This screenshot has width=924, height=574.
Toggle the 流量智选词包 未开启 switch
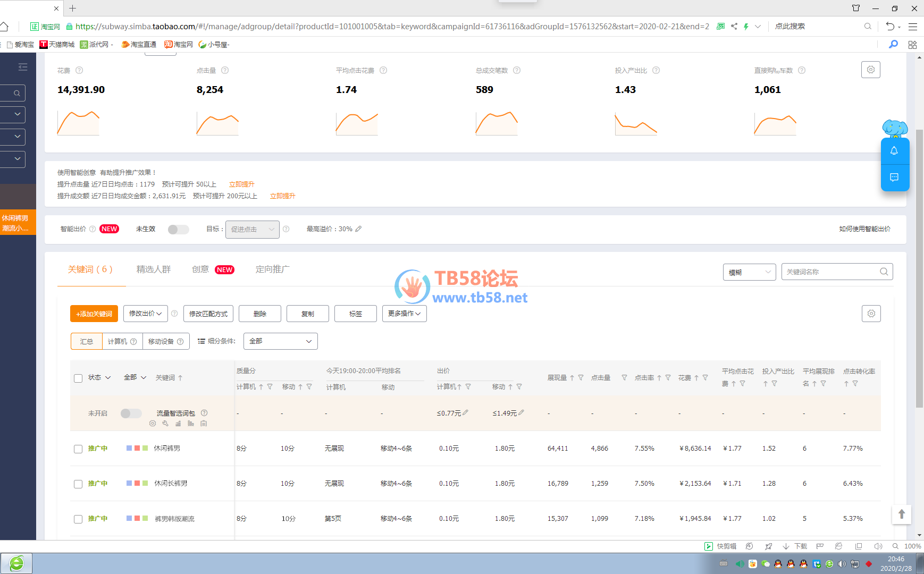(x=131, y=413)
